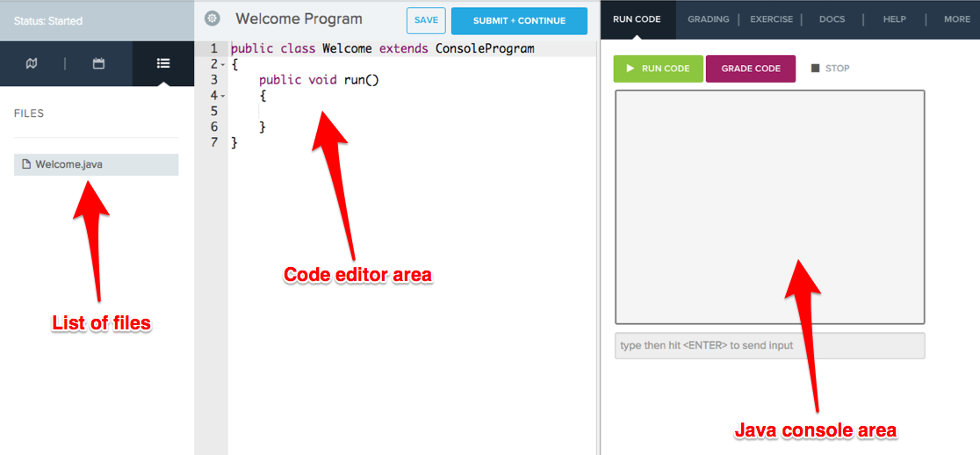
Task: Select the file list icon in sidebar
Action: [163, 63]
